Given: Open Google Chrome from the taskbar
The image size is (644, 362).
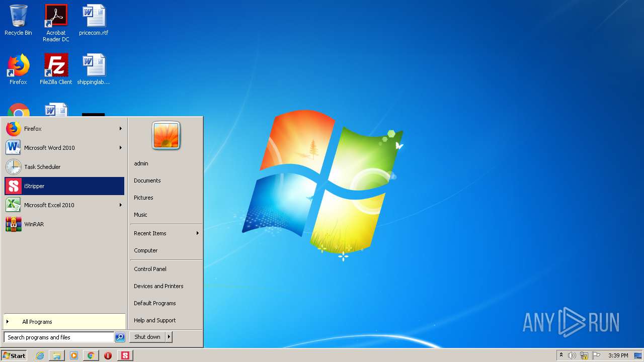Looking at the screenshot, I should coord(91,355).
